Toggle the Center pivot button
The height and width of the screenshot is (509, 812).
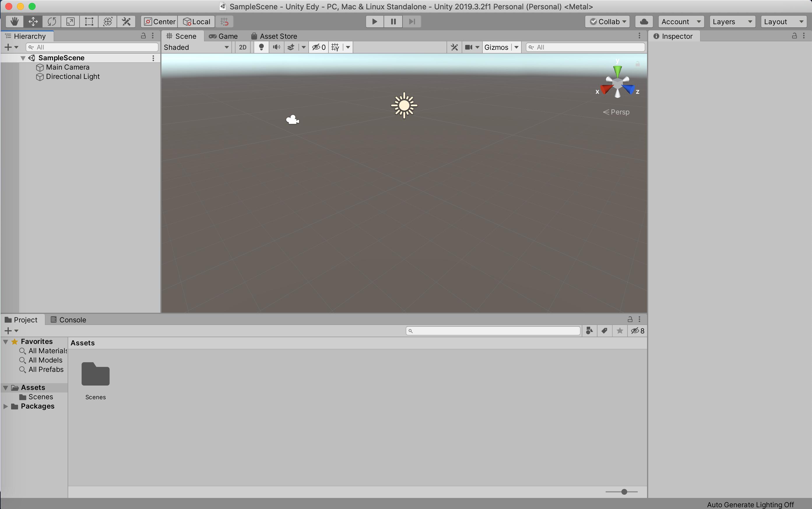(160, 22)
